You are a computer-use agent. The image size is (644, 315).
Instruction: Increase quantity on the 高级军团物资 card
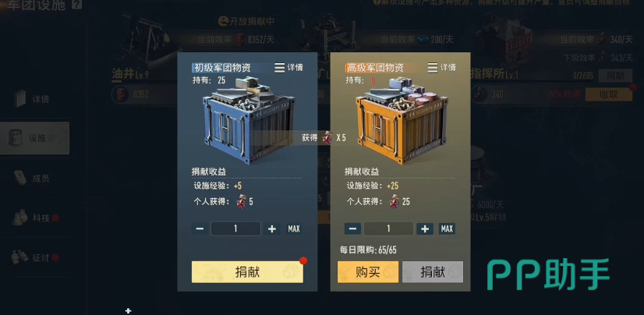tap(425, 228)
